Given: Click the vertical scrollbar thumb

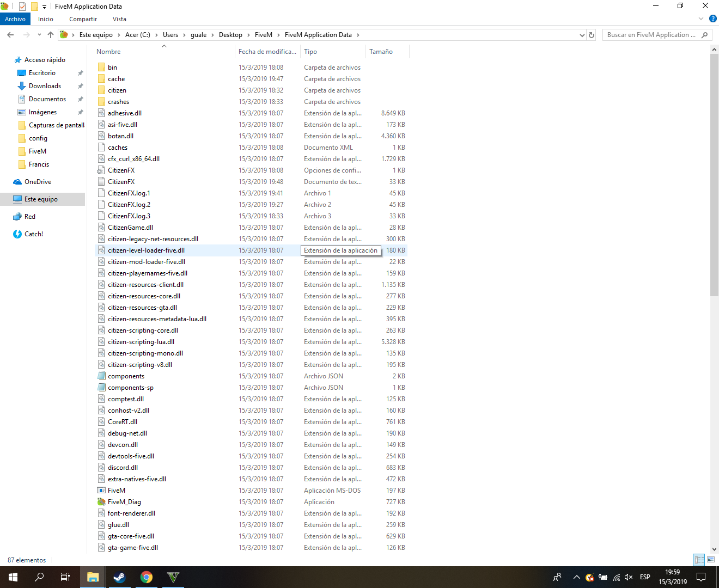Looking at the screenshot, I should (x=715, y=175).
